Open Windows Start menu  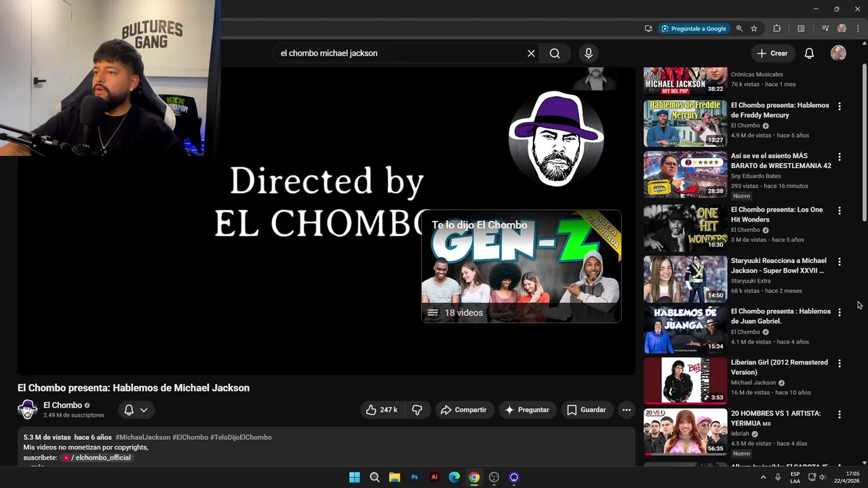tap(354, 477)
